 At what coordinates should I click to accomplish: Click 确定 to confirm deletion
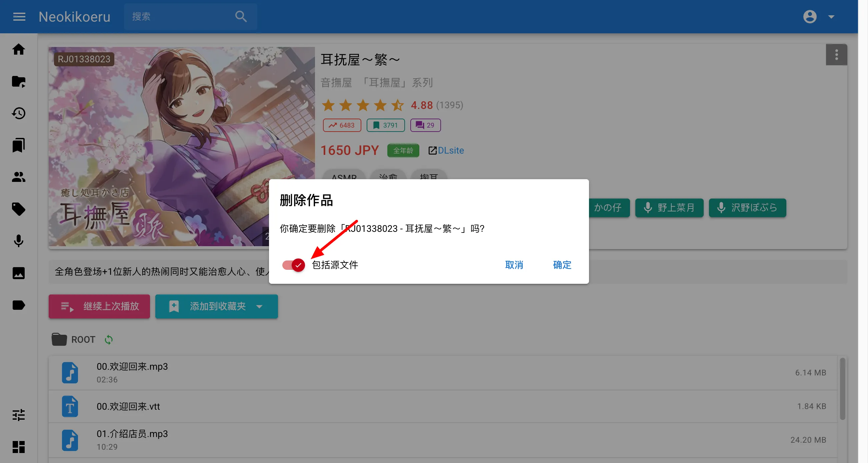coord(562,265)
